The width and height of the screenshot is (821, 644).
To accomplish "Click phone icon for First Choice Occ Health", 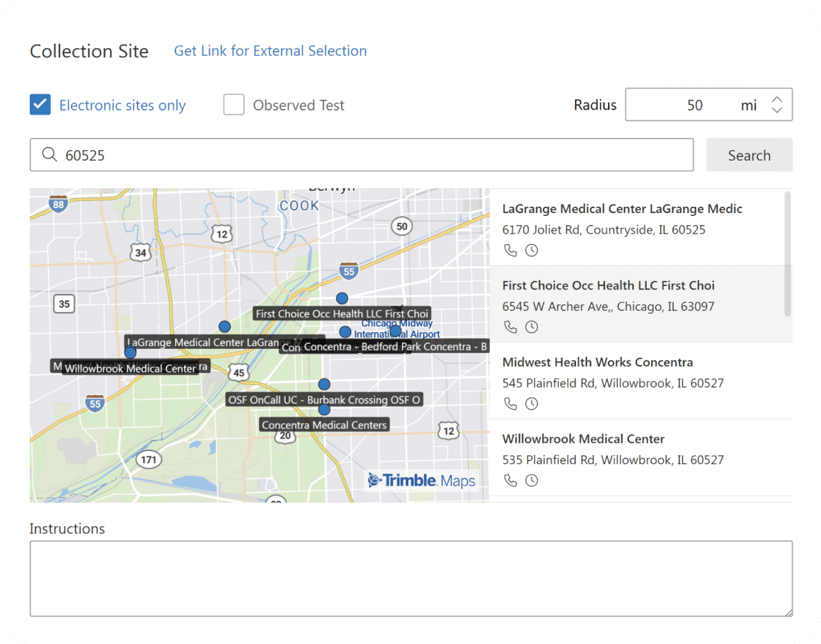I will [x=510, y=327].
